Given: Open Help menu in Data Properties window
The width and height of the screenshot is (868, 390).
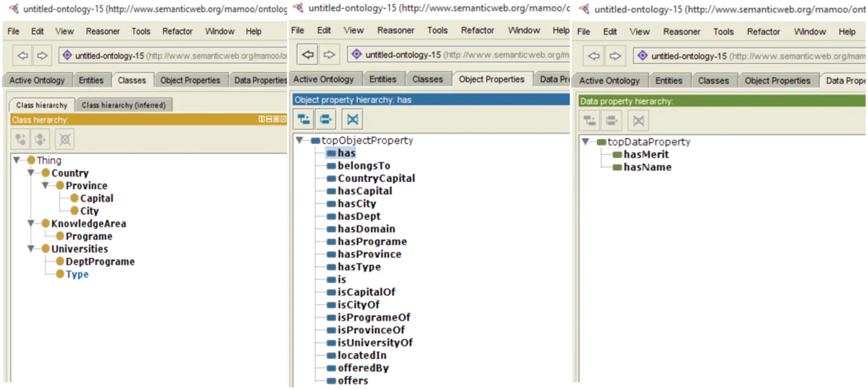Looking at the screenshot, I should (x=847, y=32).
